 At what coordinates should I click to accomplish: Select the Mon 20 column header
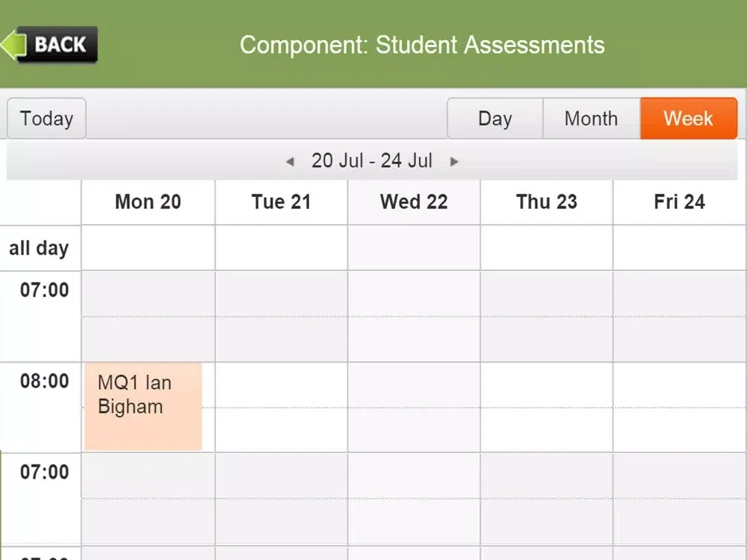pos(148,202)
